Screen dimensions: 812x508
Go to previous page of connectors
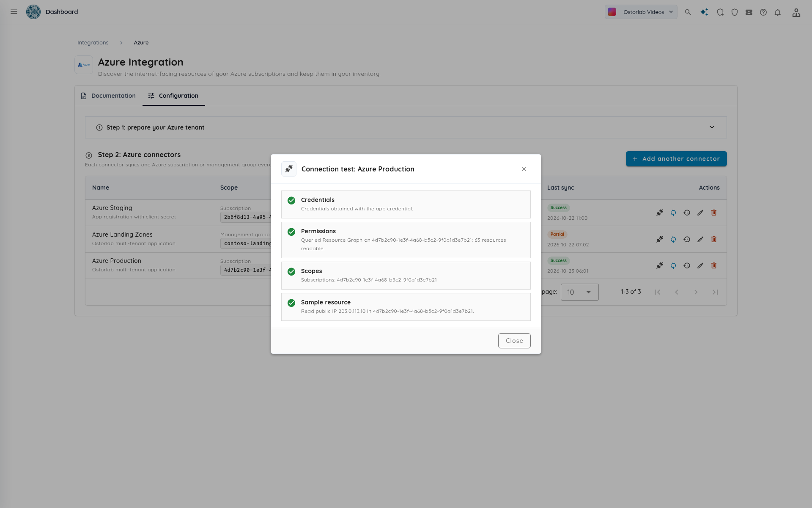(x=677, y=292)
